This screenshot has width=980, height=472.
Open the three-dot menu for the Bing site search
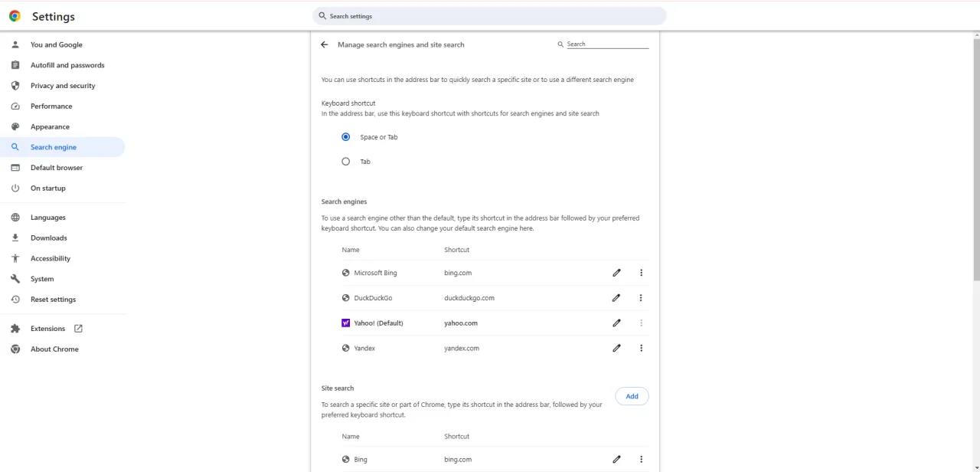click(x=641, y=459)
